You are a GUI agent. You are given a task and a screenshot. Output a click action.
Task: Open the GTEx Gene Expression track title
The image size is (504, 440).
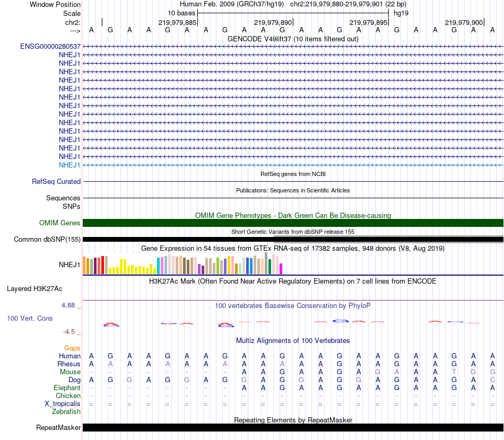tap(293, 248)
